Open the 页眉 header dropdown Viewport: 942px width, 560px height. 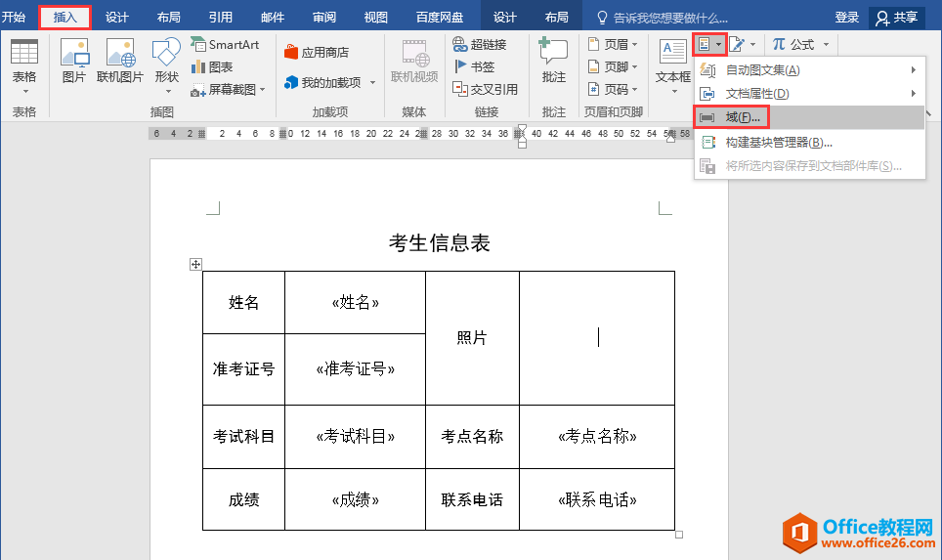click(634, 45)
